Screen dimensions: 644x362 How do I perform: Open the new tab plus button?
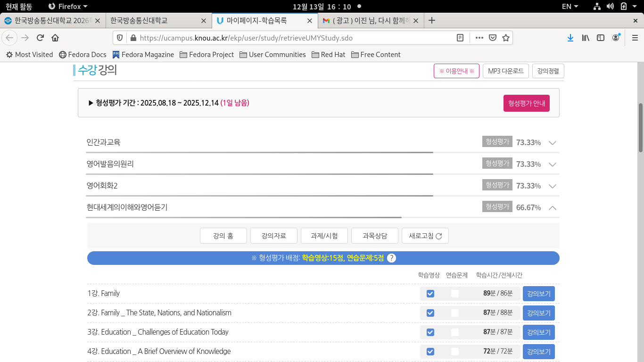431,21
